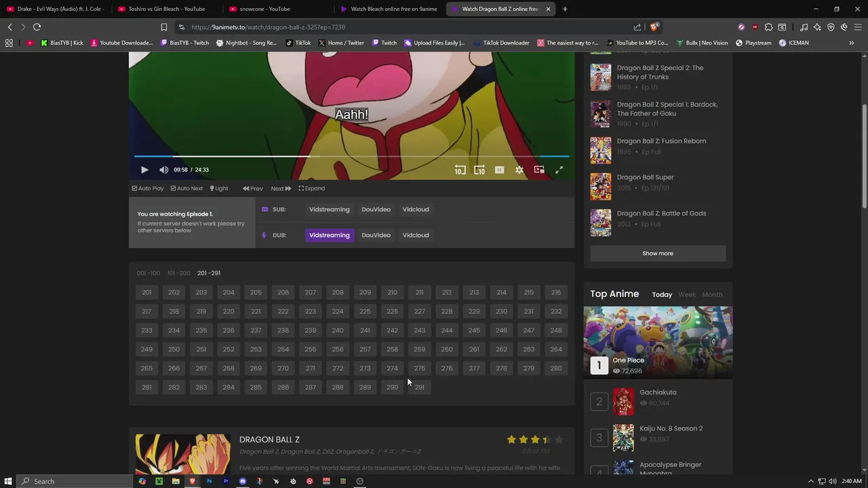This screenshot has width=868, height=488.
Task: Select DUB DouVideo server
Action: coord(376,235)
